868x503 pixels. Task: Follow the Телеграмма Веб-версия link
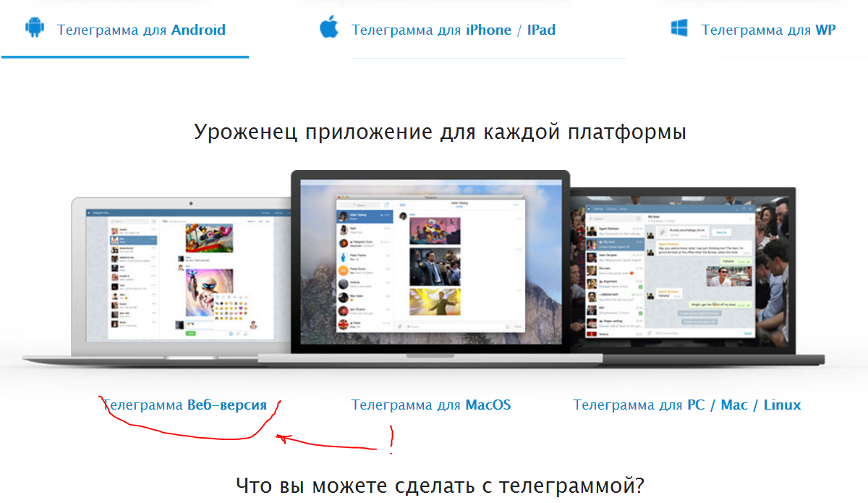click(x=184, y=405)
